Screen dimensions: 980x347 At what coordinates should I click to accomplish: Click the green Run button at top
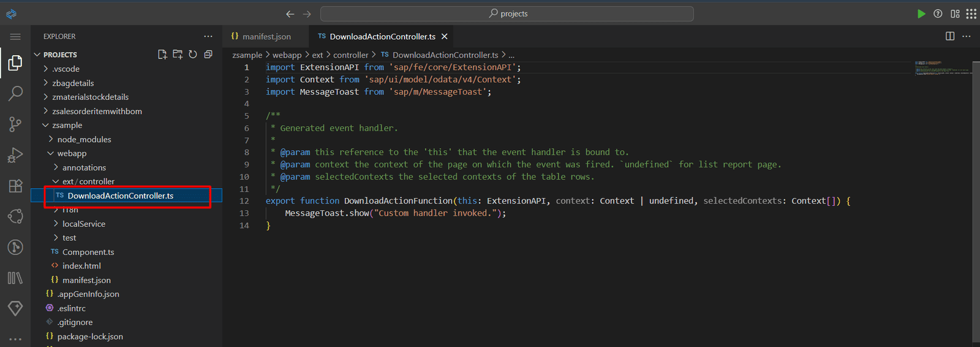pos(921,13)
